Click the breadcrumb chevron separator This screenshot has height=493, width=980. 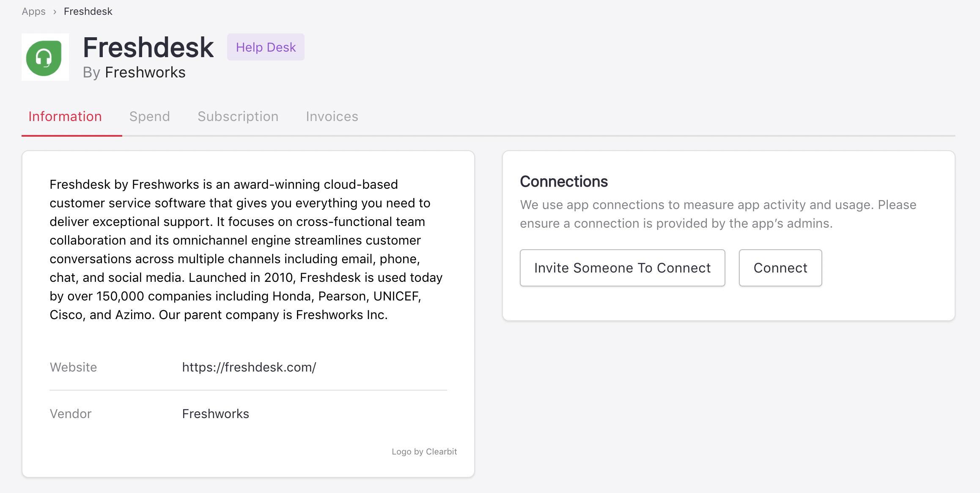click(55, 12)
